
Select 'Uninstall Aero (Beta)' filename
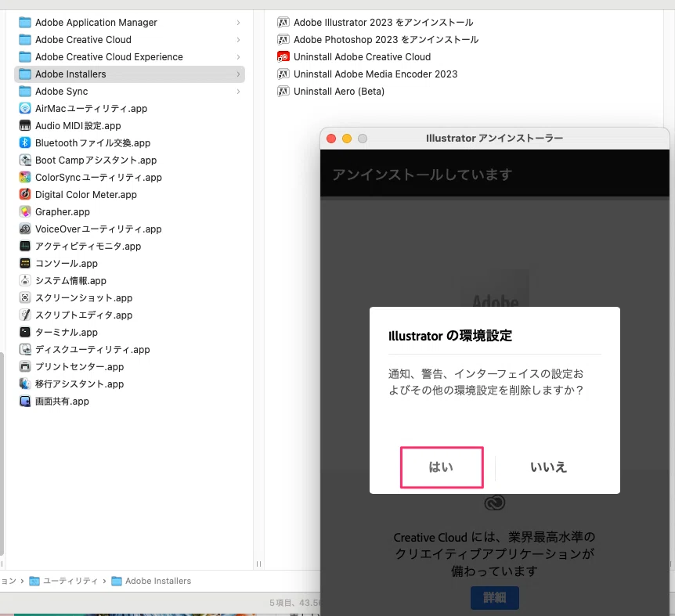point(339,92)
